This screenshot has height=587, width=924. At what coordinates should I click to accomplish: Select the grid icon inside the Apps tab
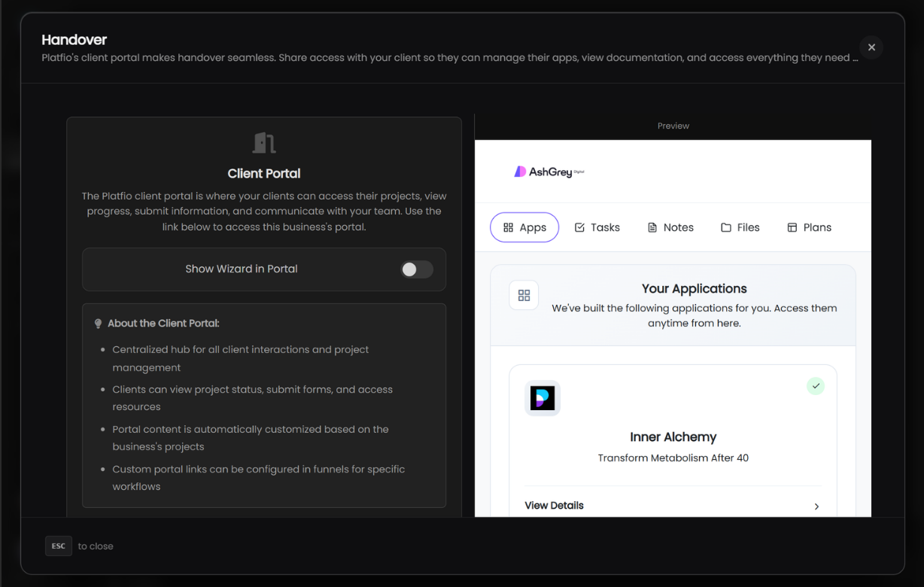(x=509, y=227)
